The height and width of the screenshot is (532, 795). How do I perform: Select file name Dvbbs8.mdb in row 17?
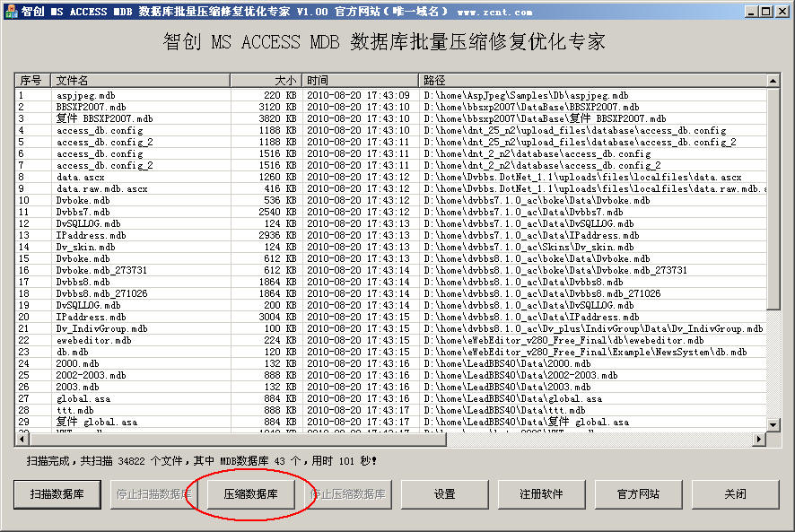pos(83,282)
